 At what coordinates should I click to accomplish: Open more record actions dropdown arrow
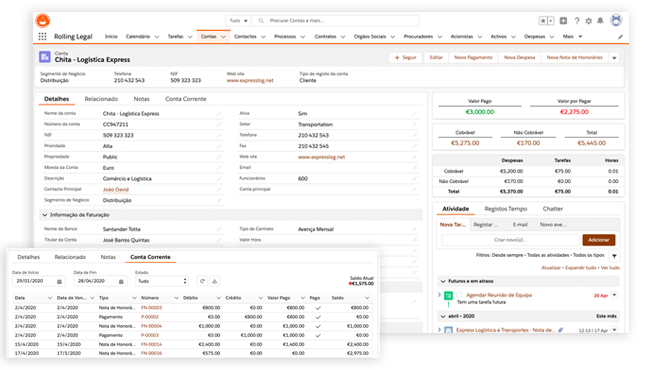614,58
